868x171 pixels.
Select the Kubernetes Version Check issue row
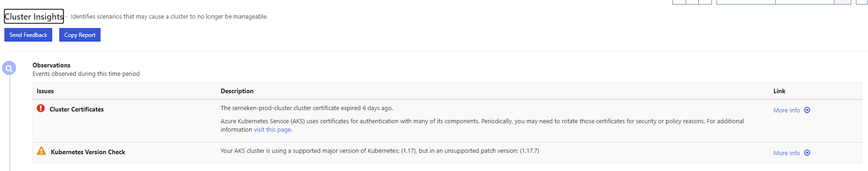(88, 152)
